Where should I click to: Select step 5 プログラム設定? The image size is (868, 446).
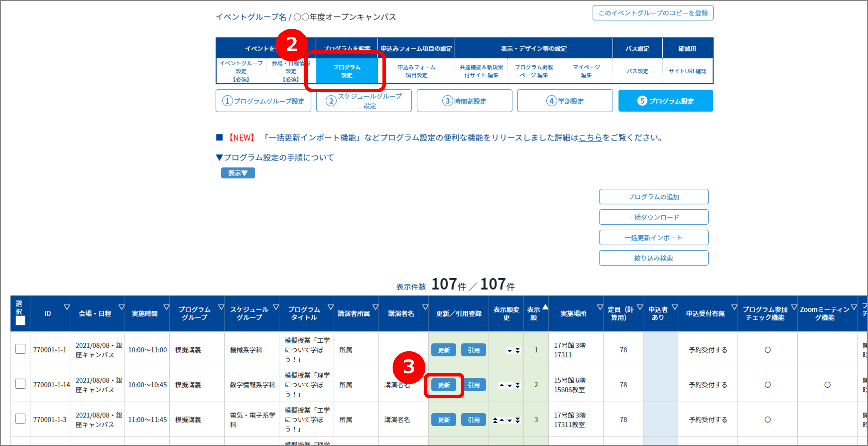tap(665, 101)
